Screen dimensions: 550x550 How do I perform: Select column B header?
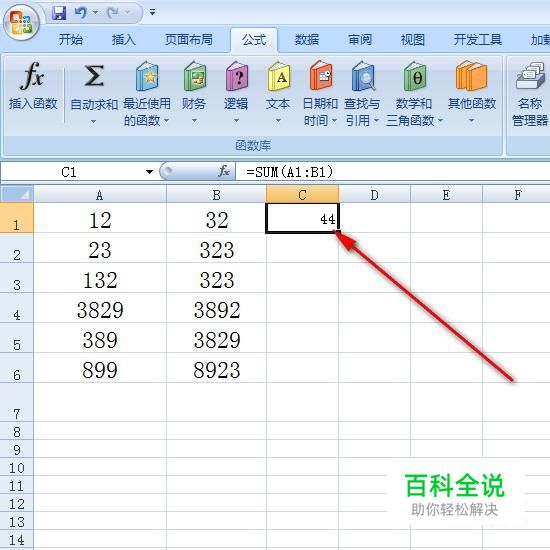click(x=216, y=195)
